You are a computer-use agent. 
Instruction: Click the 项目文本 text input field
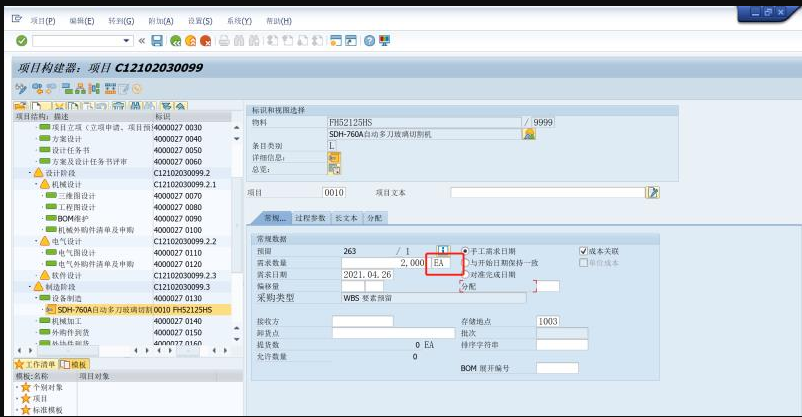[x=548, y=192]
